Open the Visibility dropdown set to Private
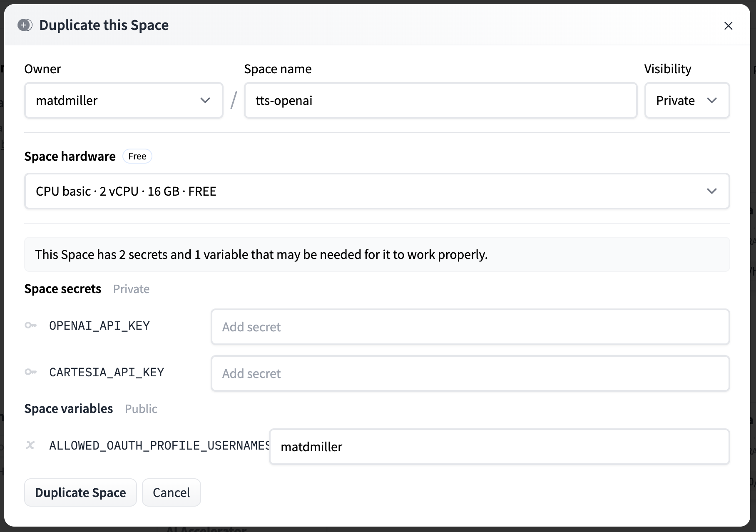756x532 pixels. click(x=687, y=100)
